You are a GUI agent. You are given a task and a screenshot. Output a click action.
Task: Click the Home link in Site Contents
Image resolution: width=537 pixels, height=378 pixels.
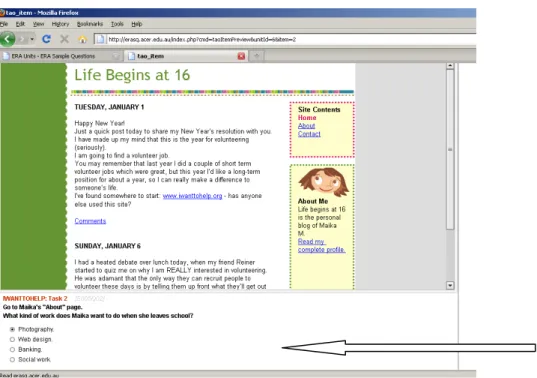tap(307, 117)
